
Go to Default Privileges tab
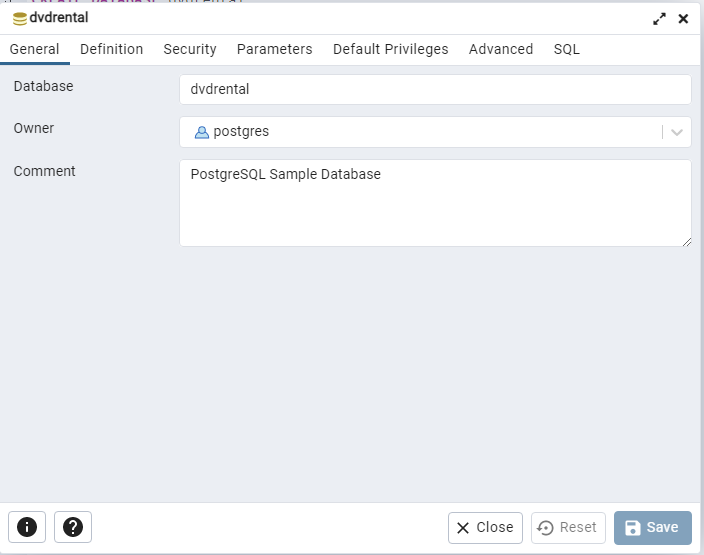pos(390,49)
